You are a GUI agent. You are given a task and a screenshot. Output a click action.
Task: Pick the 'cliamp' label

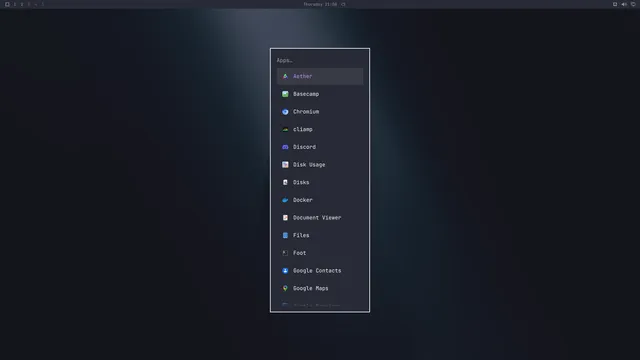point(302,129)
